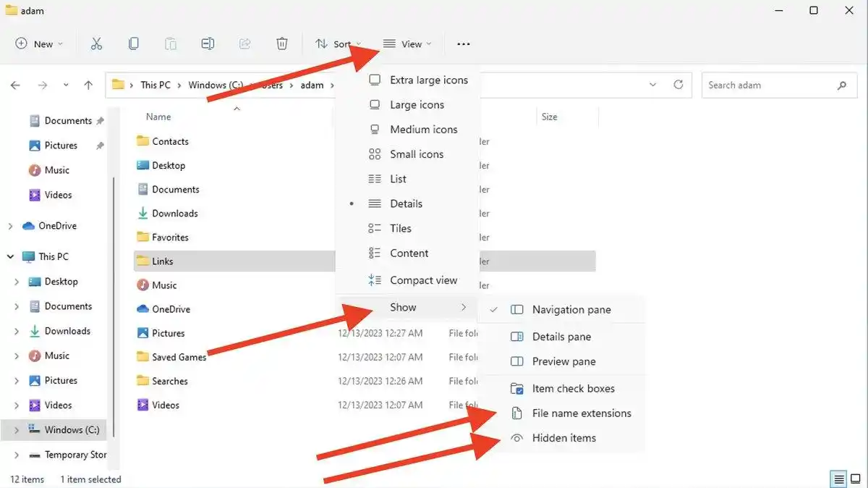Click the Rename icon in toolbar
Viewport: 868px width, 488px height.
[208, 44]
